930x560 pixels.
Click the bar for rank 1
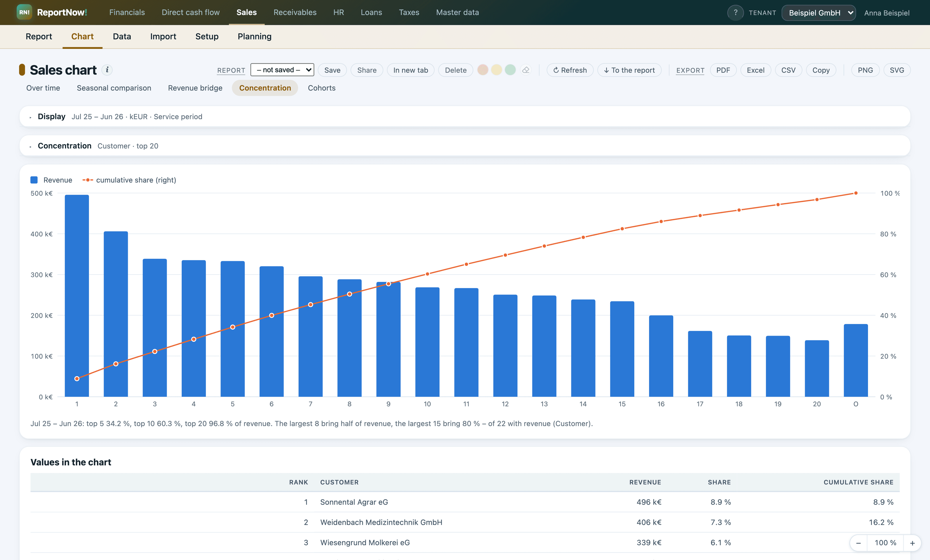click(77, 296)
